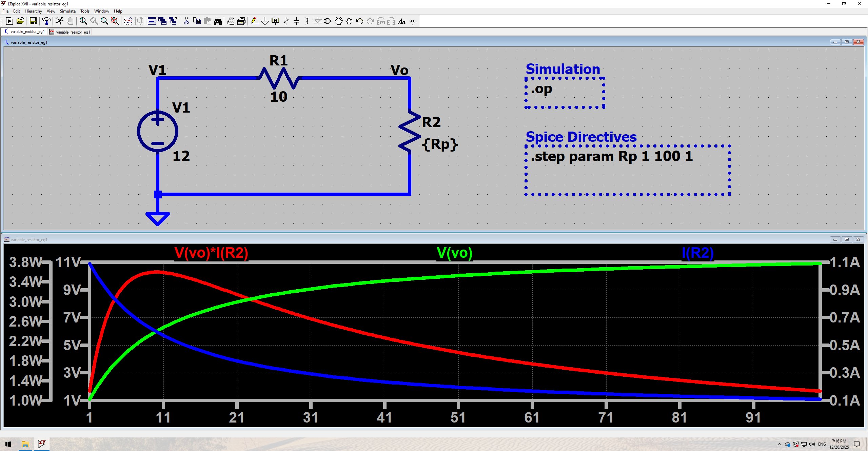
Task: Switch to the waveform plot tab
Action: pos(70,32)
